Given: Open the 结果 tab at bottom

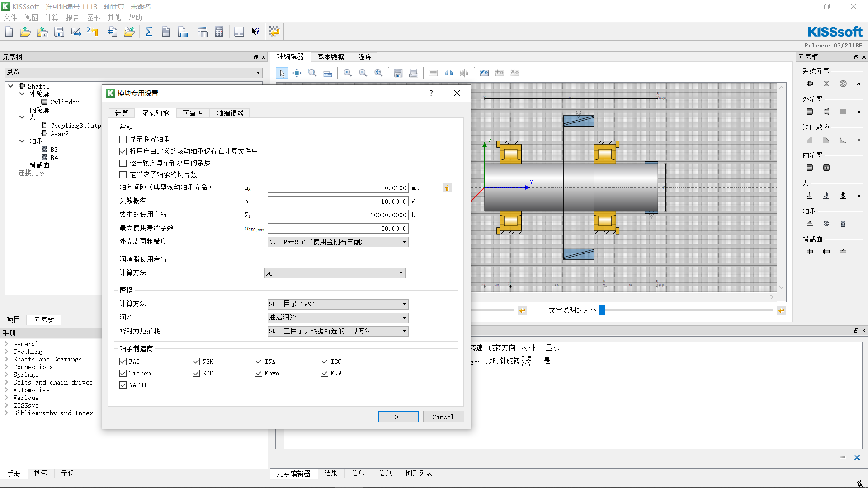Looking at the screenshot, I should (331, 473).
